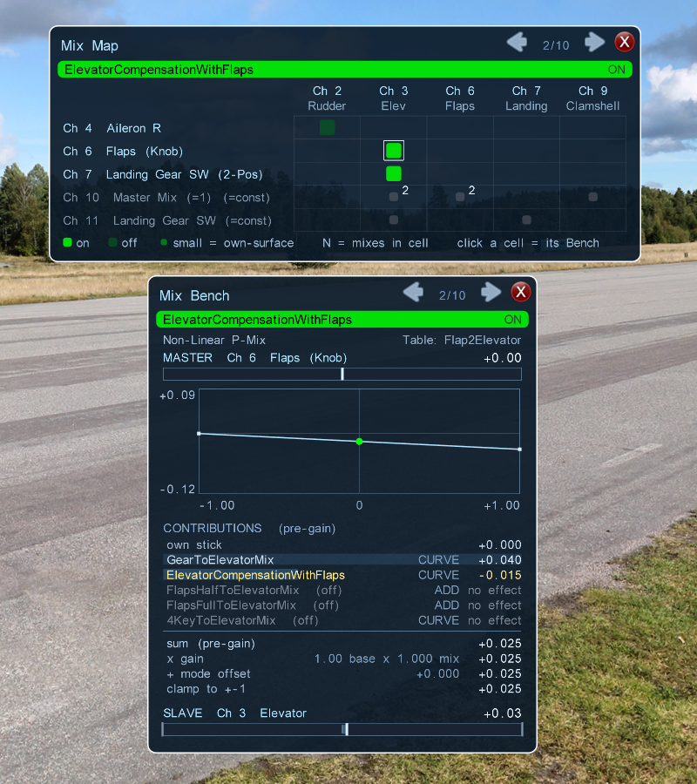Click the curve's left endpoint handle
Viewport: 697px width, 784px height.
click(199, 434)
